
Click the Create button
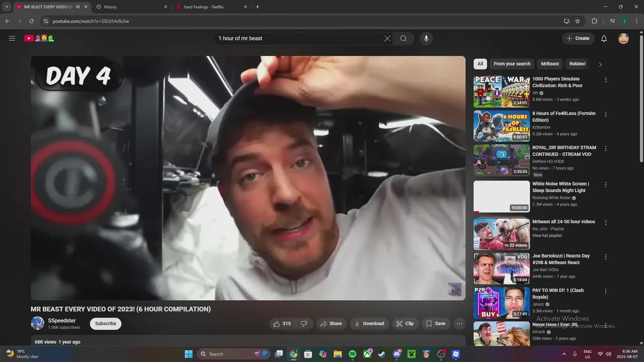pyautogui.click(x=578, y=38)
